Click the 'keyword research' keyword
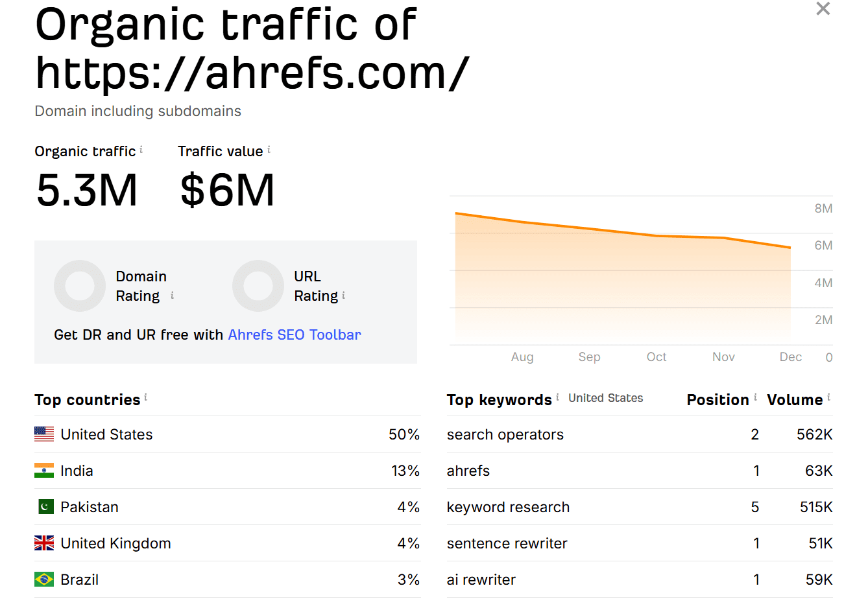This screenshot has width=868, height=610. [508, 507]
